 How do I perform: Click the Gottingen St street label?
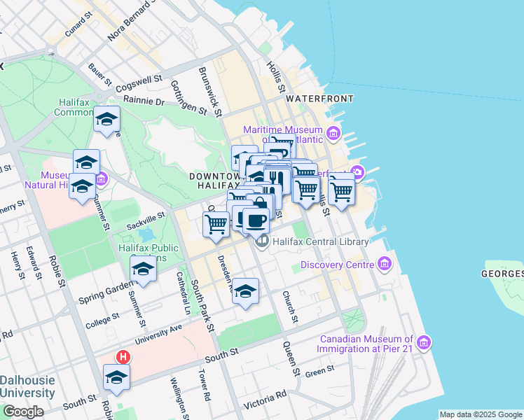188,98
